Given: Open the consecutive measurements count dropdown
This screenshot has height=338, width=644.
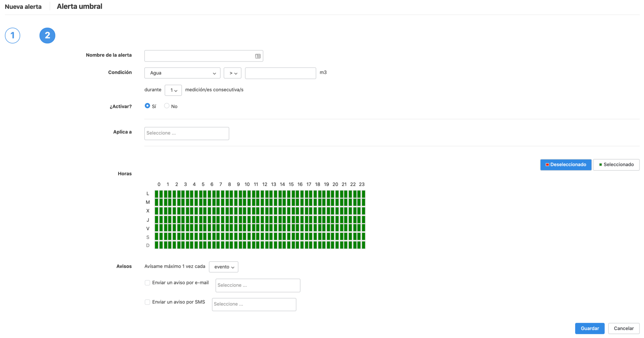Looking at the screenshot, I should (x=173, y=90).
